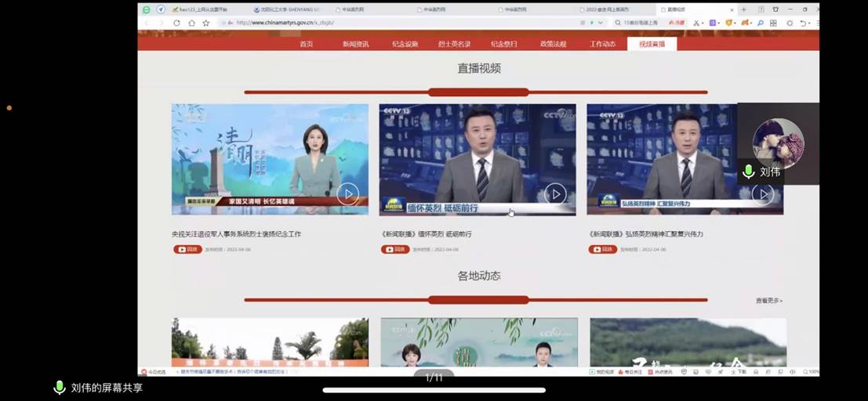Play the 缅怀英烈 砥砺前行 video
The image size is (868, 401).
click(x=555, y=193)
